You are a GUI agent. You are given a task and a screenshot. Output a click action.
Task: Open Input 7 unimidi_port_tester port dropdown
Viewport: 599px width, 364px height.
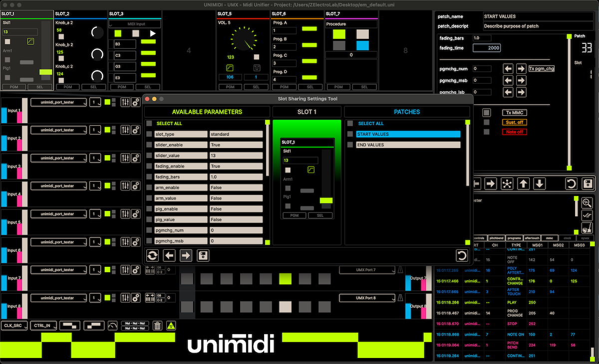pyautogui.click(x=58, y=270)
